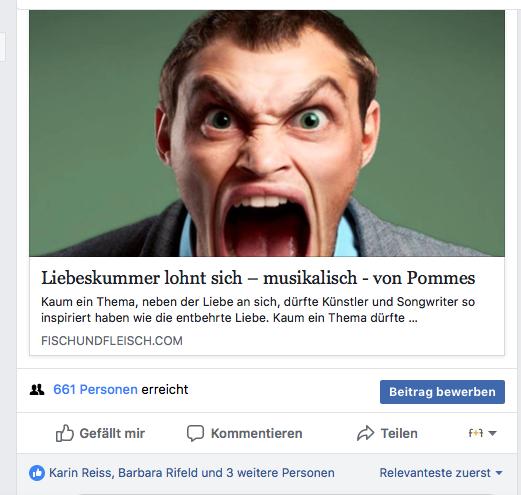
Task: Click the Kommentieren label
Action: [257, 433]
